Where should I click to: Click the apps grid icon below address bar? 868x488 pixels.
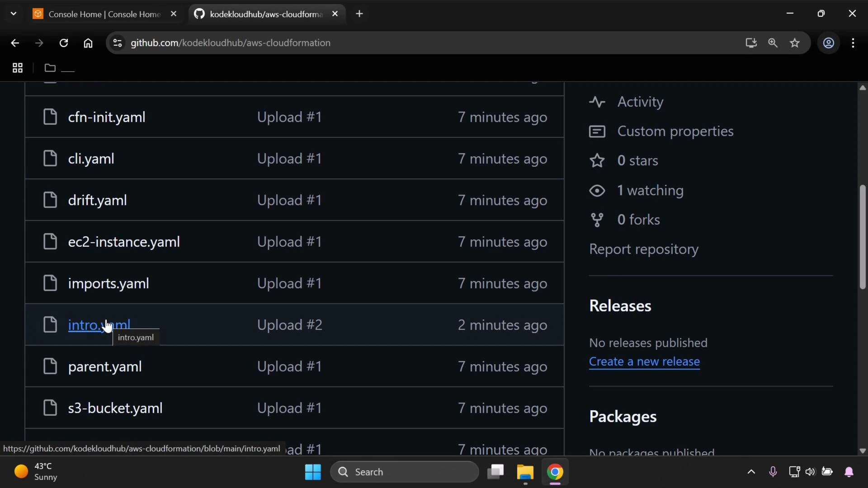pyautogui.click(x=17, y=68)
